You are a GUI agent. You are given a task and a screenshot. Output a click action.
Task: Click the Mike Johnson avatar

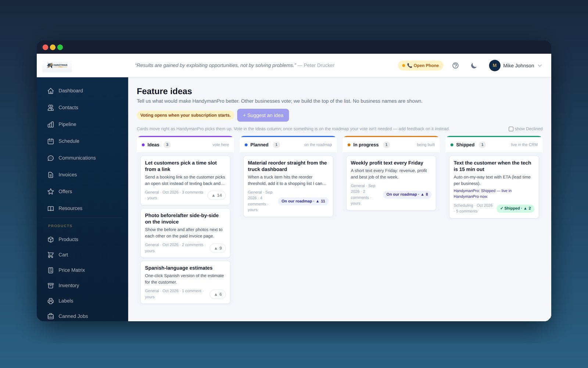pos(495,66)
